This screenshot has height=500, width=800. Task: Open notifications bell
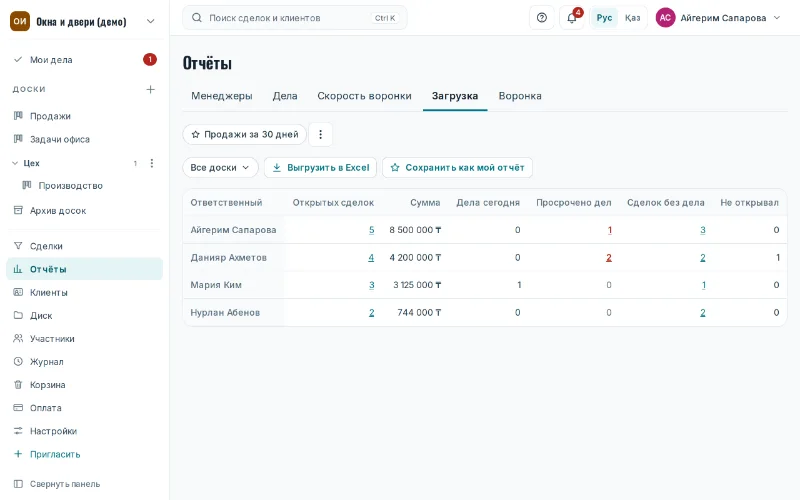pyautogui.click(x=571, y=18)
